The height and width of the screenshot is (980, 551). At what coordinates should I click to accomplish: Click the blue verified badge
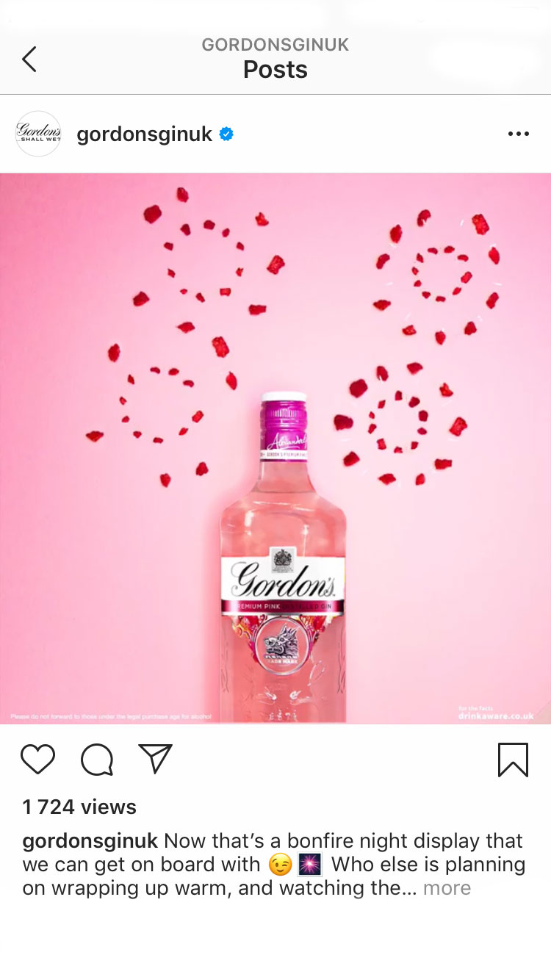pyautogui.click(x=227, y=134)
